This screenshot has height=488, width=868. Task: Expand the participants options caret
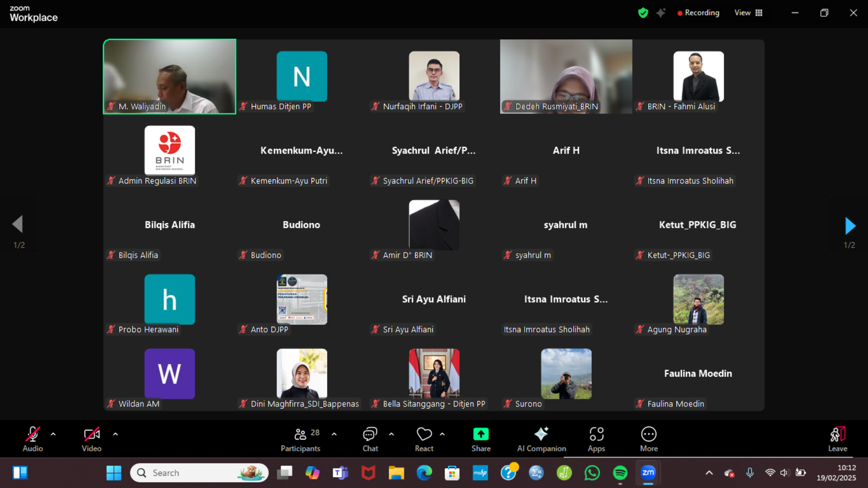(334, 434)
